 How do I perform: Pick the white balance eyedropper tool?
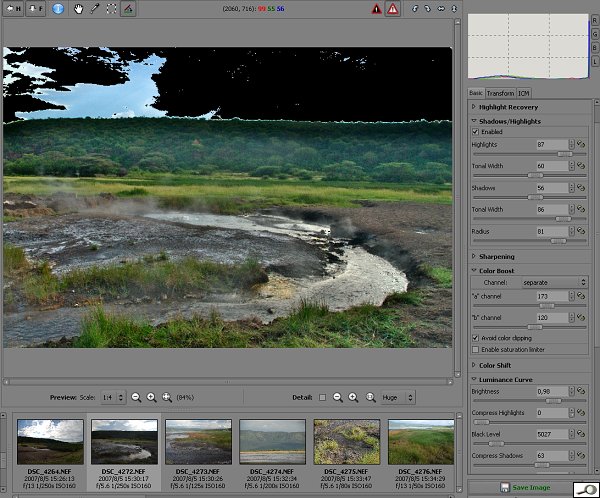pos(95,9)
